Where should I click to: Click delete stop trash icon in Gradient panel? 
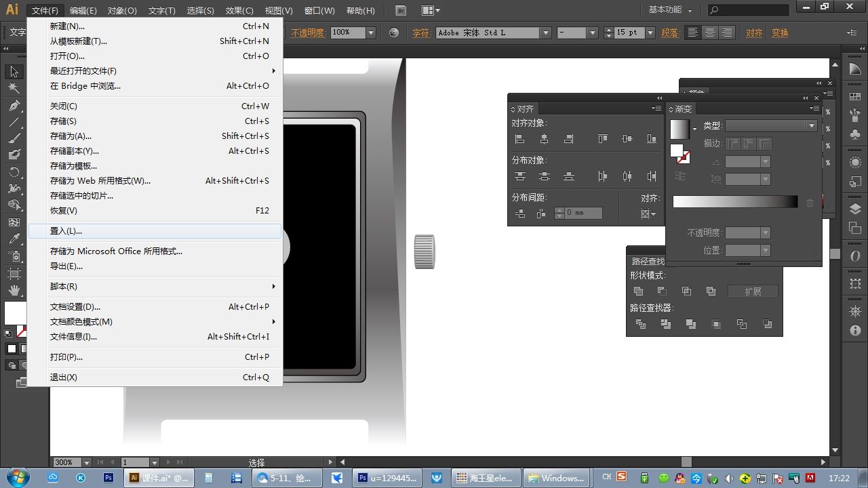click(x=810, y=202)
